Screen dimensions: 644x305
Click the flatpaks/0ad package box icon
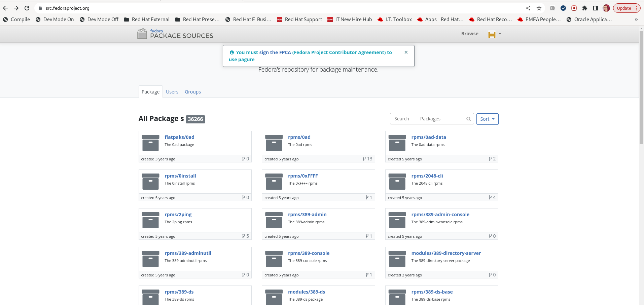150,143
